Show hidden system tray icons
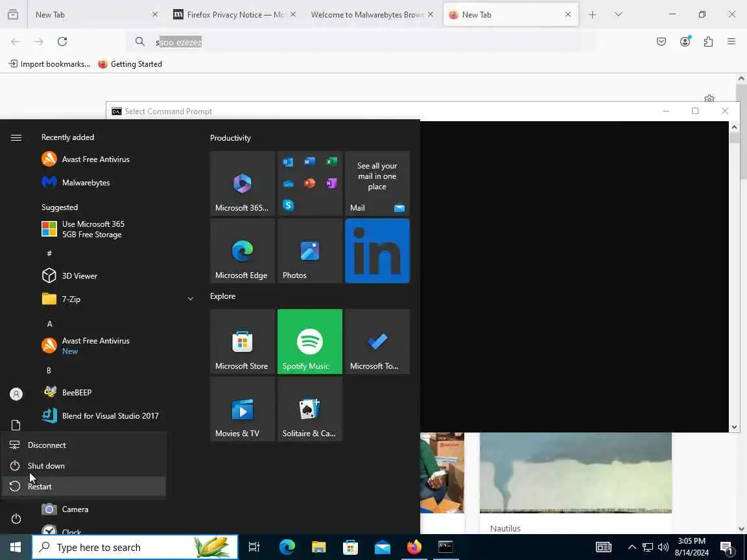The image size is (747, 560). tap(632, 547)
